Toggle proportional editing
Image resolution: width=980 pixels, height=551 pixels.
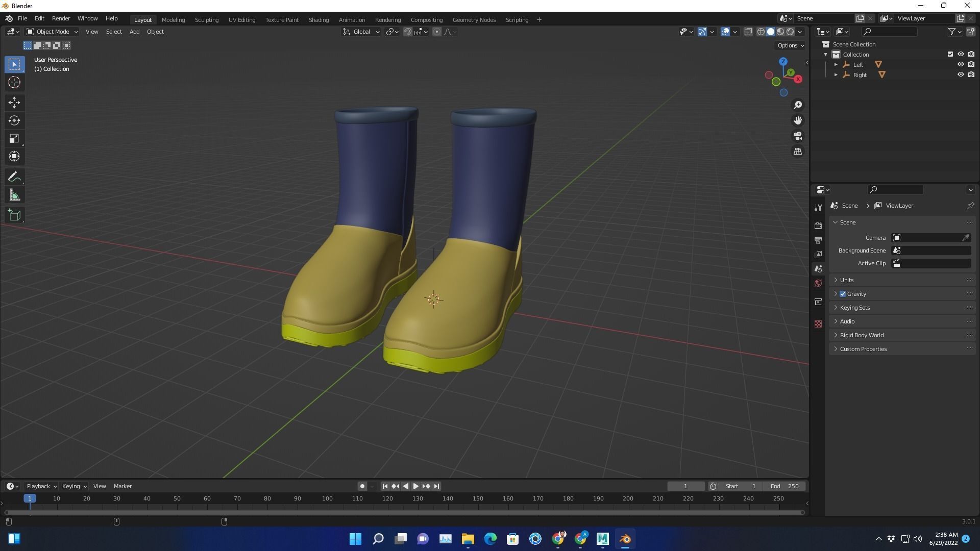[x=437, y=32]
